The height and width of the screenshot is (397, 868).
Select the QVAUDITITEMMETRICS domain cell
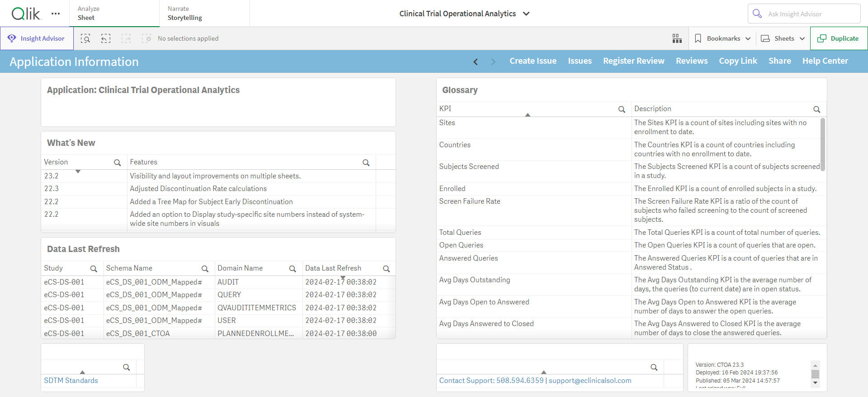[259, 308]
